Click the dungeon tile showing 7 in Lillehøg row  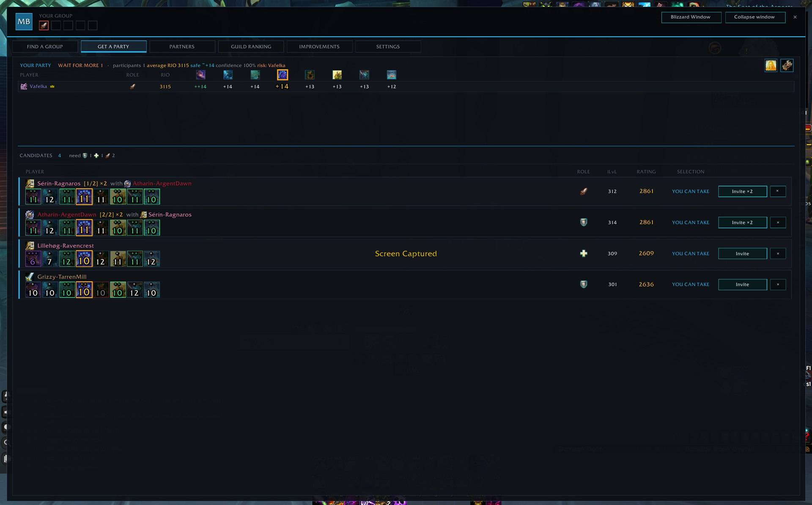(50, 259)
